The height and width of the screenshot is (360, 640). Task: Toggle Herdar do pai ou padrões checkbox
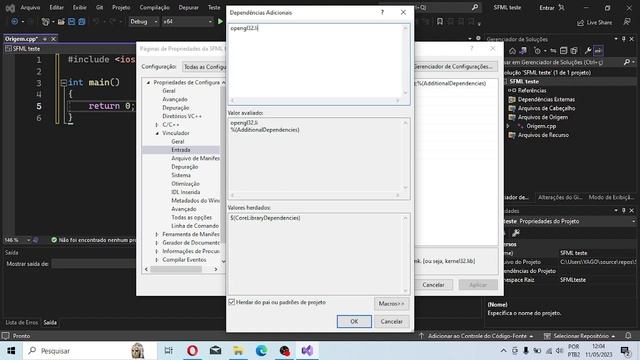coord(232,302)
